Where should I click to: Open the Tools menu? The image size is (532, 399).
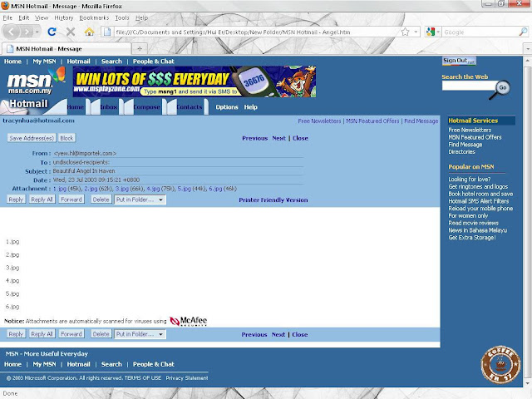[122, 17]
